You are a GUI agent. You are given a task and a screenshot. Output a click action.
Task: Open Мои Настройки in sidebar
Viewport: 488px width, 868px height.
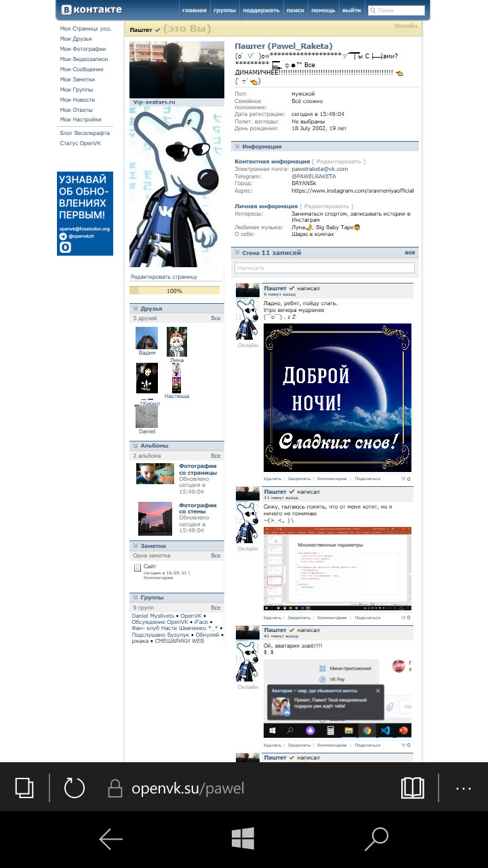coord(81,119)
